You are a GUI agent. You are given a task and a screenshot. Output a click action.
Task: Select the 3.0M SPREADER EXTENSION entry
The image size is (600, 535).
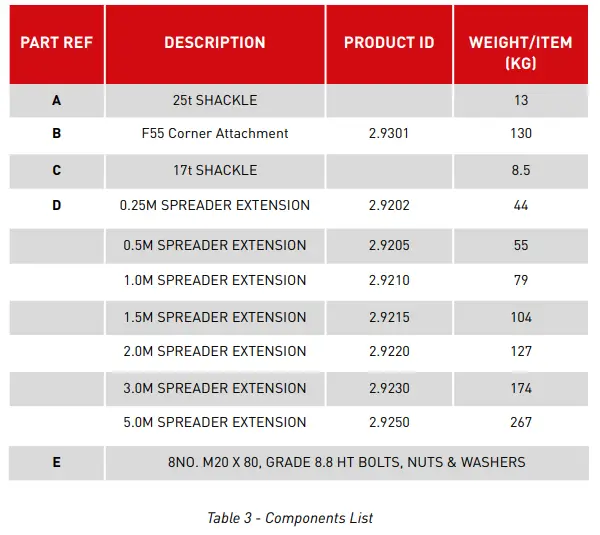(215, 388)
